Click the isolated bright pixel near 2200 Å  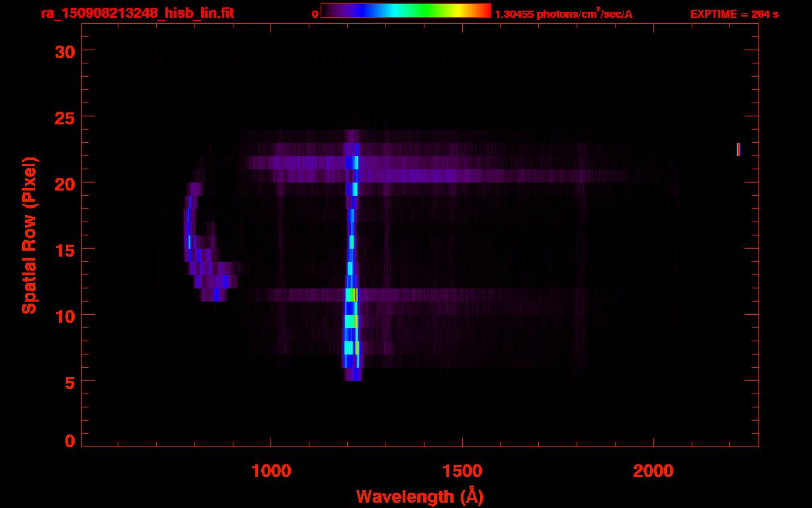point(739,149)
